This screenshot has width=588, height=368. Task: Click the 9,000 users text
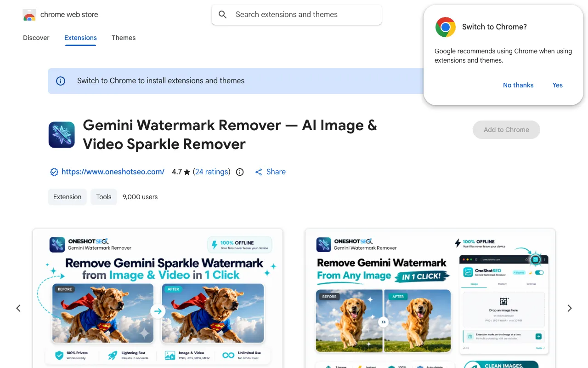tap(140, 197)
